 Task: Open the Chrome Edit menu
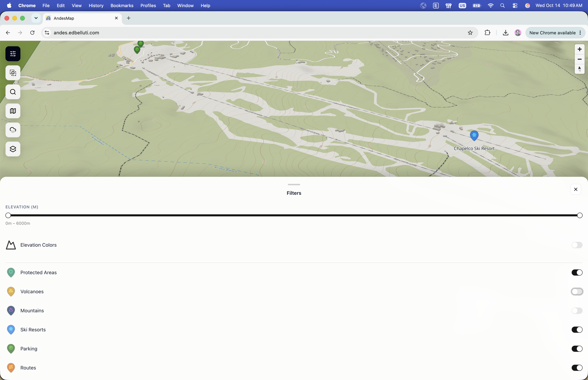(60, 5)
